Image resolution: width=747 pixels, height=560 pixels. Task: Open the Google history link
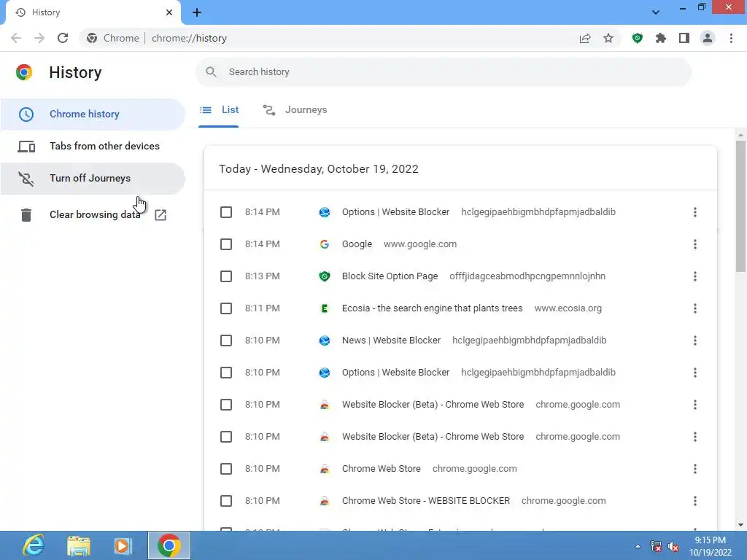pyautogui.click(x=357, y=244)
